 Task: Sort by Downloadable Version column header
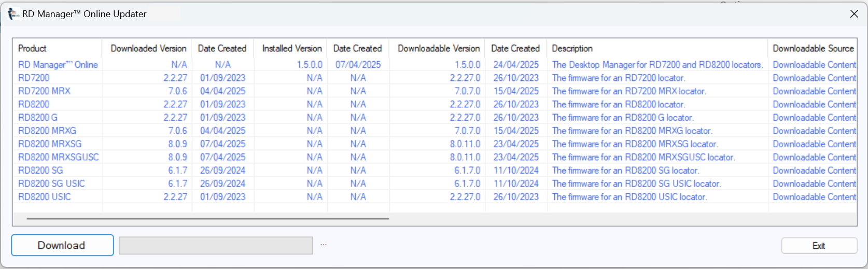(438, 48)
